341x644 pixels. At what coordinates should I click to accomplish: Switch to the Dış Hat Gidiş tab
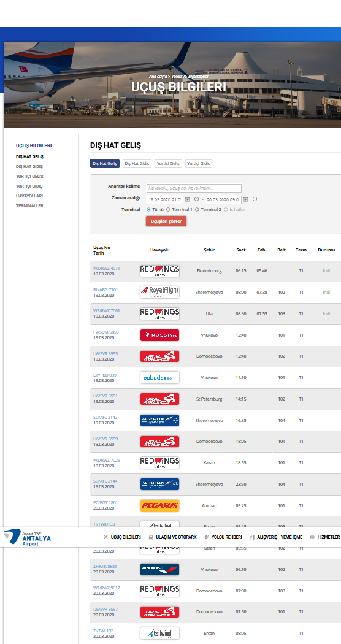pos(137,164)
